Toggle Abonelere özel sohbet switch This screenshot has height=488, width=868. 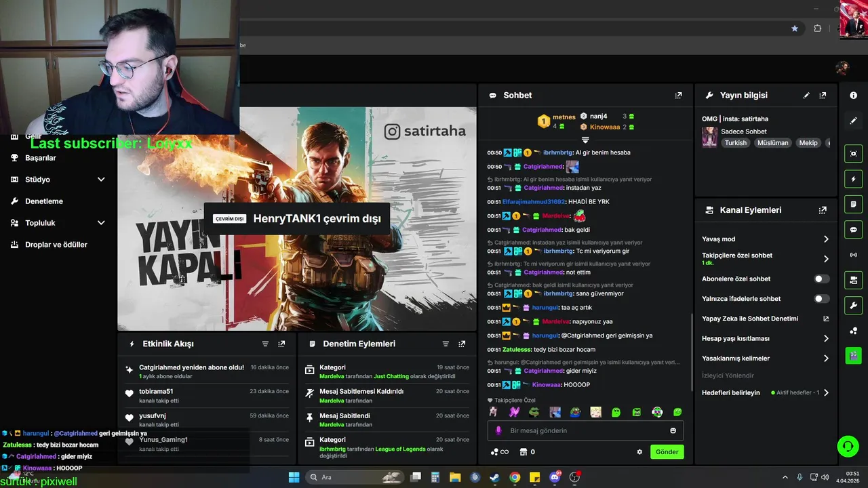coord(821,279)
